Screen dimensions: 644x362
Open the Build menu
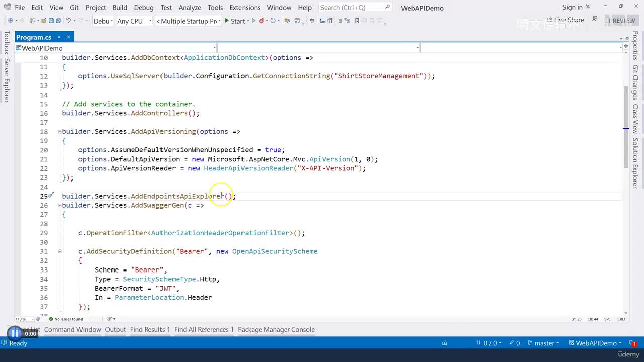(x=120, y=7)
